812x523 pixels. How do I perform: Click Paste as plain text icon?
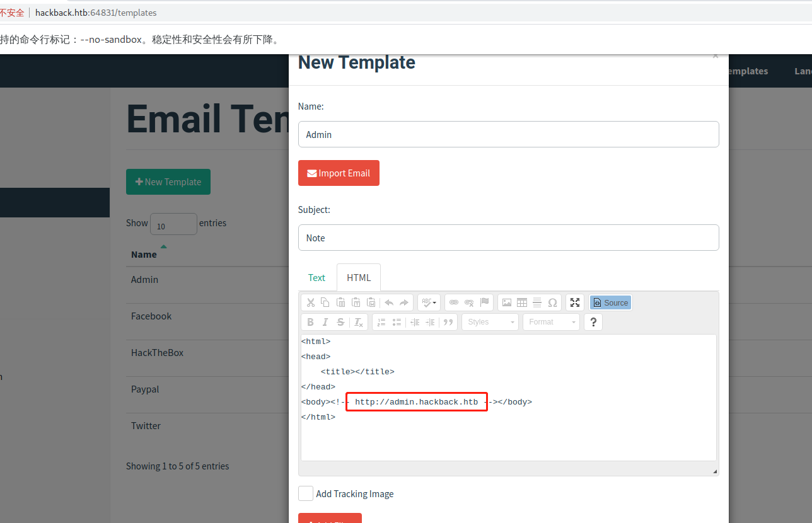pos(356,302)
